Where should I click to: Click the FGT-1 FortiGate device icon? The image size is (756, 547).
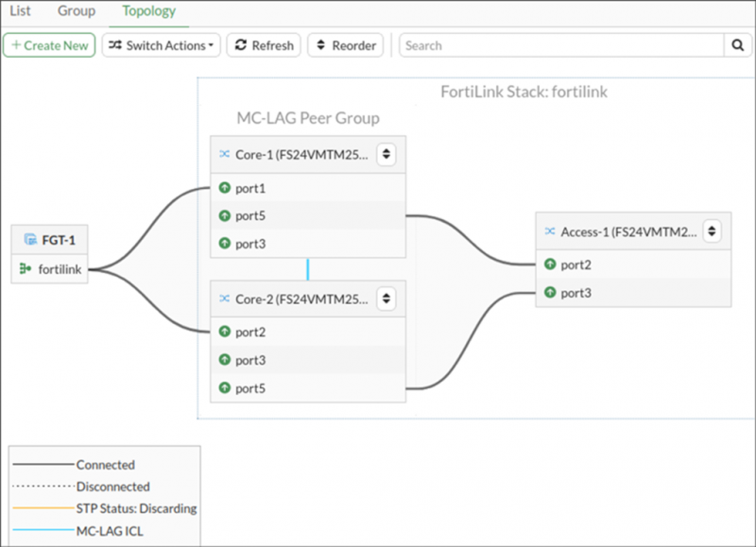point(30,240)
